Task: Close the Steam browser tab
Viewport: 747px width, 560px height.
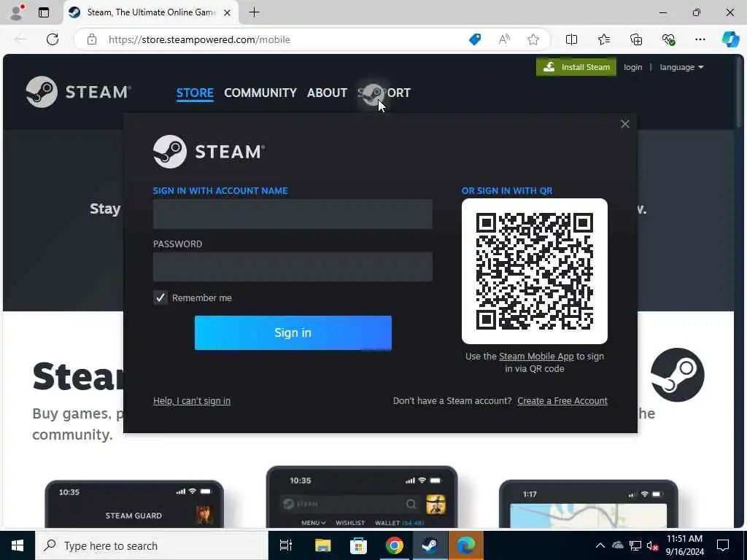Action: [228, 13]
